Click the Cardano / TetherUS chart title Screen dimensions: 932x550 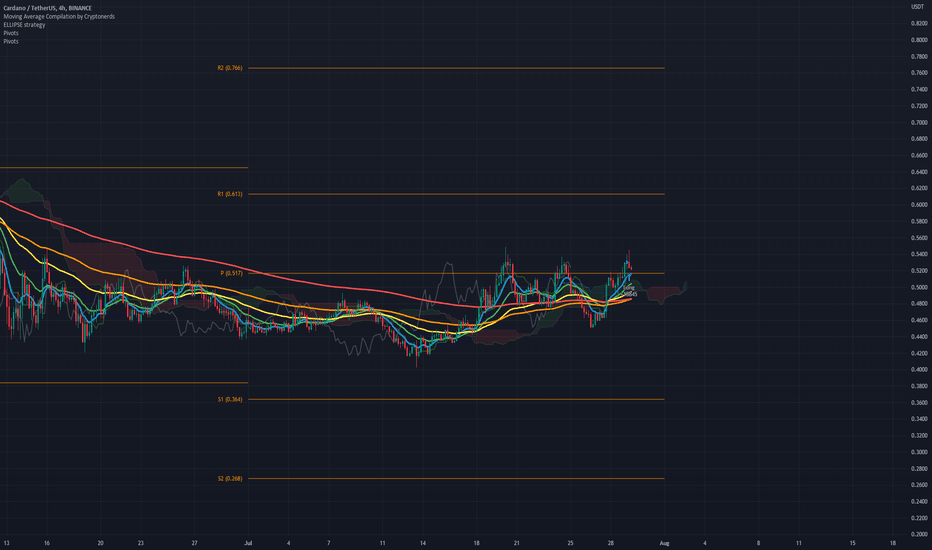(x=48, y=8)
